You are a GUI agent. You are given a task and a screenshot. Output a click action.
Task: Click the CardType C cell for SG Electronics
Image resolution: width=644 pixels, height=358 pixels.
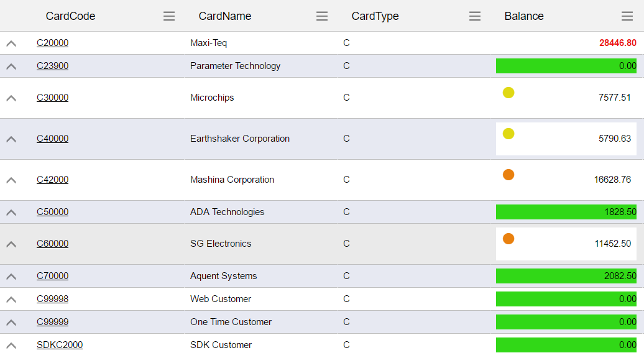pos(346,244)
